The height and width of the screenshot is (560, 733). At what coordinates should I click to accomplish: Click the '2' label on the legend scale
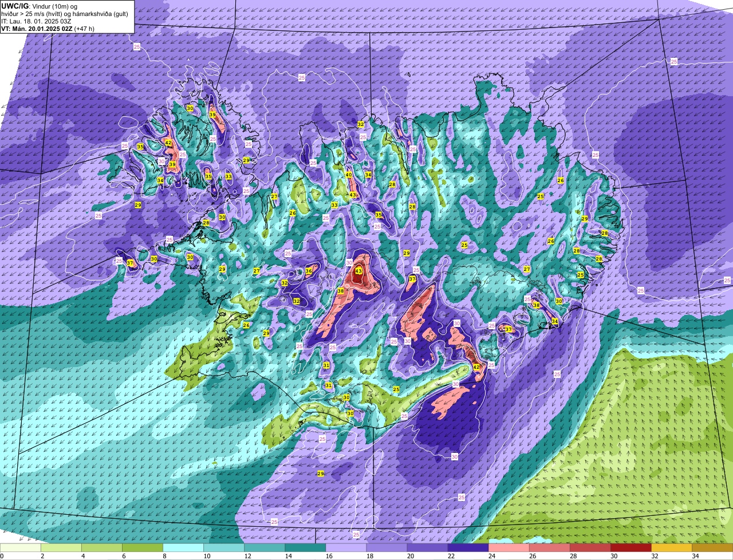point(42,556)
